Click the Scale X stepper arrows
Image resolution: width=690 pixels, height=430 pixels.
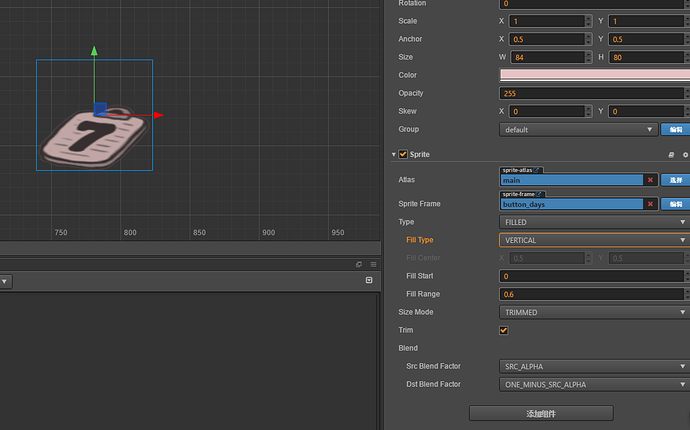click(x=588, y=21)
